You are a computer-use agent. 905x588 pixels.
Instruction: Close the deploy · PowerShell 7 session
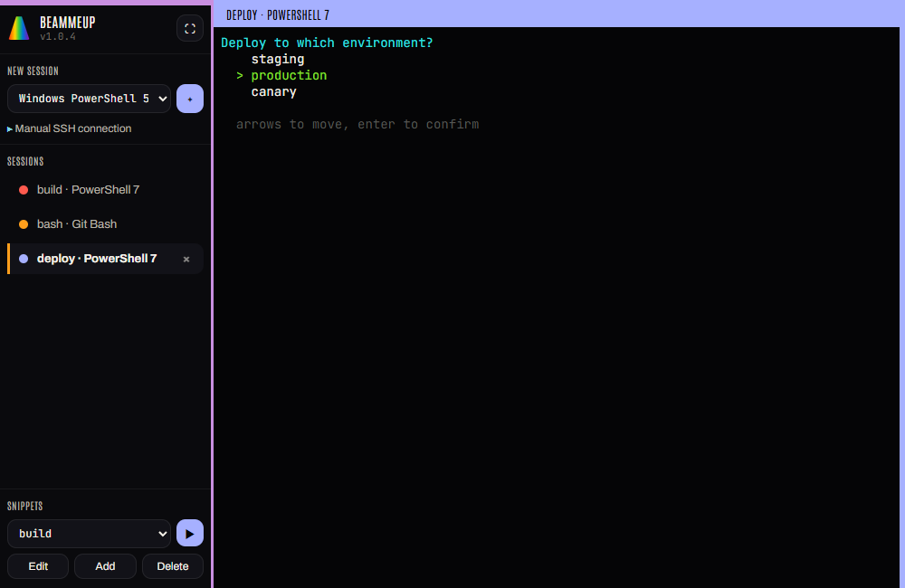(186, 259)
